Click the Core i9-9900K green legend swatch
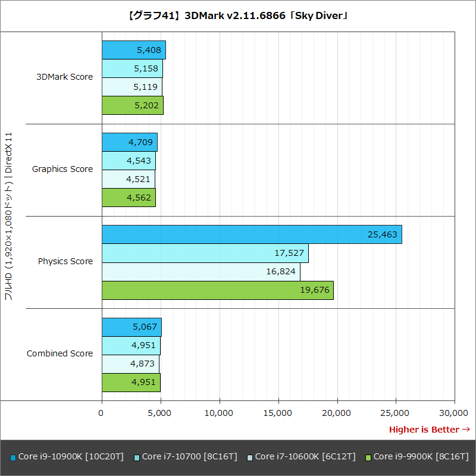 point(368,458)
